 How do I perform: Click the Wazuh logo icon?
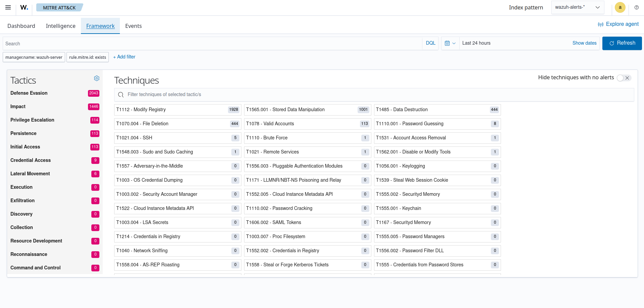24,7
